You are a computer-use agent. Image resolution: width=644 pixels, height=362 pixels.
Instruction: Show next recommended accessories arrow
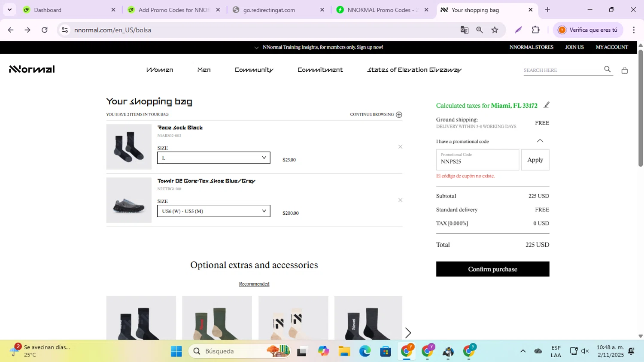[408, 333]
